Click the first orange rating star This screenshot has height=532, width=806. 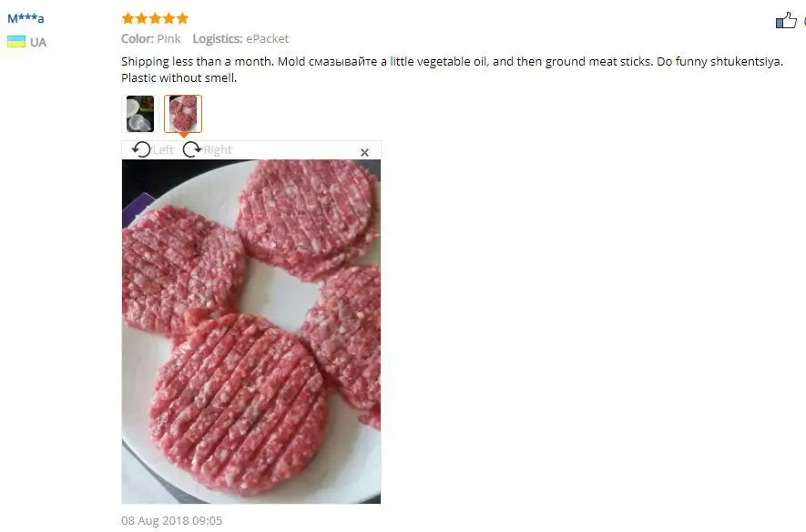(x=128, y=19)
